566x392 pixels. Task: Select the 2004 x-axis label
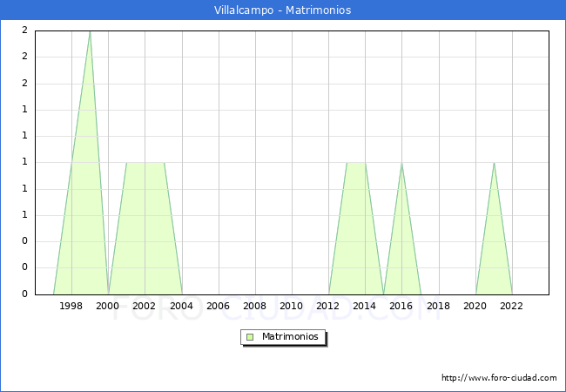click(x=181, y=306)
